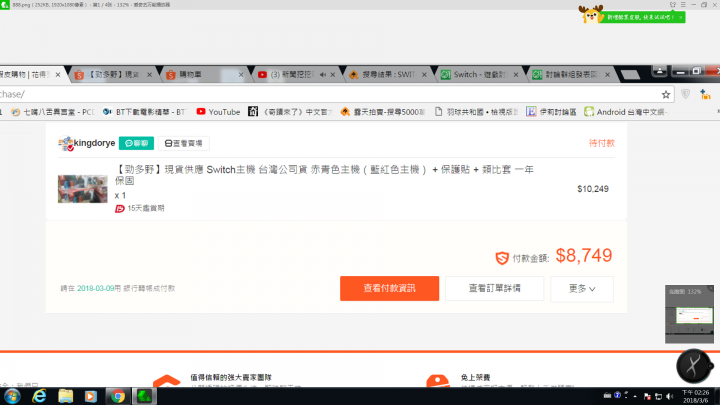
Task: Click the round dark floating tool button
Action: click(694, 366)
